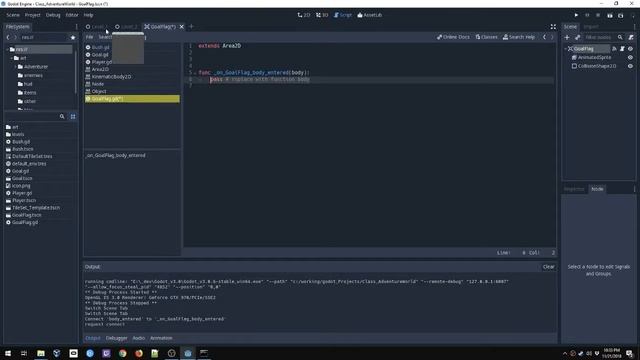
Task: Open the Scene menu
Action: point(13,15)
